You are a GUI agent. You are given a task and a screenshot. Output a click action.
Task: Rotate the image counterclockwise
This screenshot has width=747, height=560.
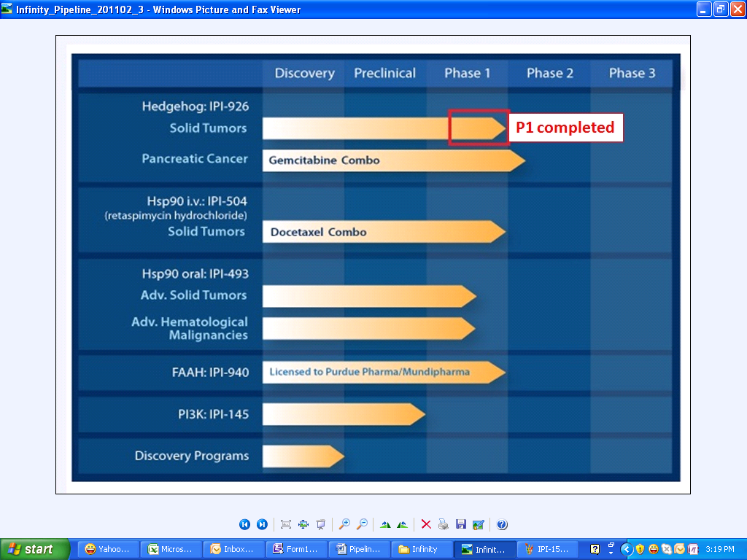402,524
